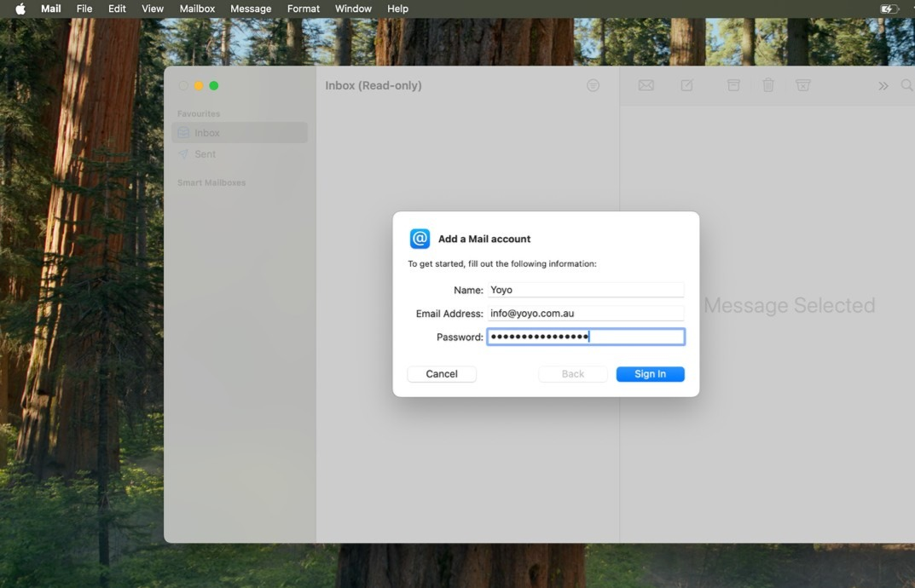Open the Apple menu
915x588 pixels.
tap(20, 9)
